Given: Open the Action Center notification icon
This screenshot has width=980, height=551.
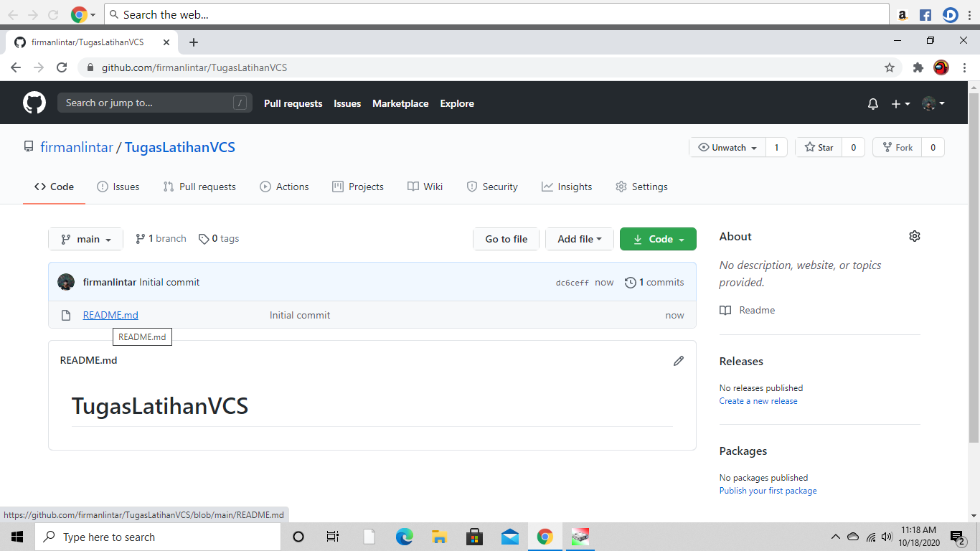Looking at the screenshot, I should pos(958,537).
